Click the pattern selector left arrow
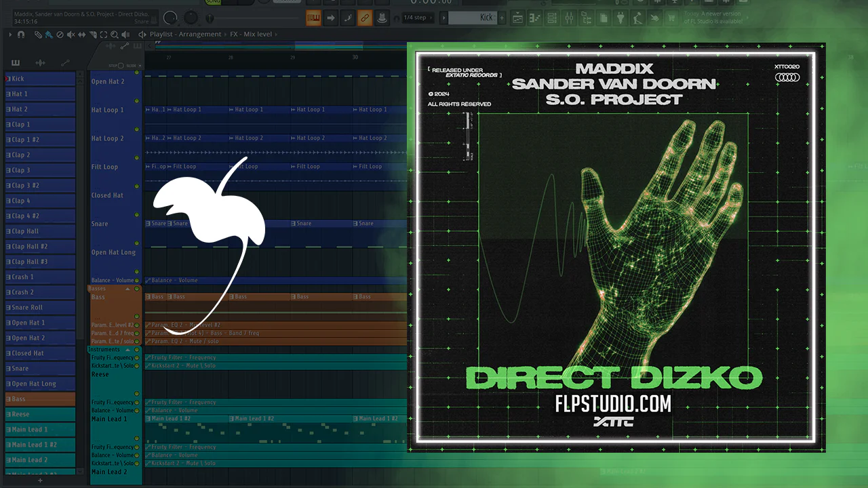 tap(443, 18)
